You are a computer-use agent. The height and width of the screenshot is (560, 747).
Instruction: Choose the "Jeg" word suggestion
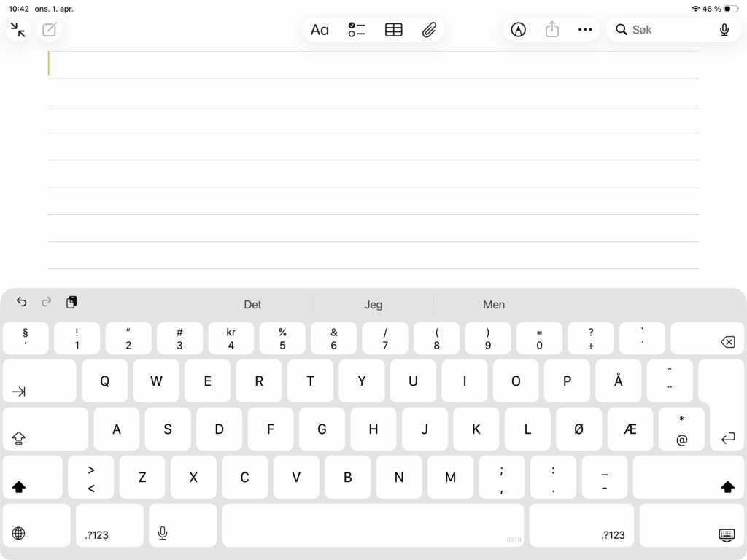click(373, 305)
